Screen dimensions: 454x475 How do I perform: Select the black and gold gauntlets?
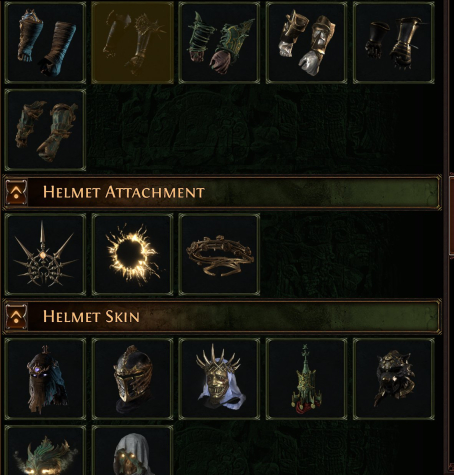tap(394, 42)
